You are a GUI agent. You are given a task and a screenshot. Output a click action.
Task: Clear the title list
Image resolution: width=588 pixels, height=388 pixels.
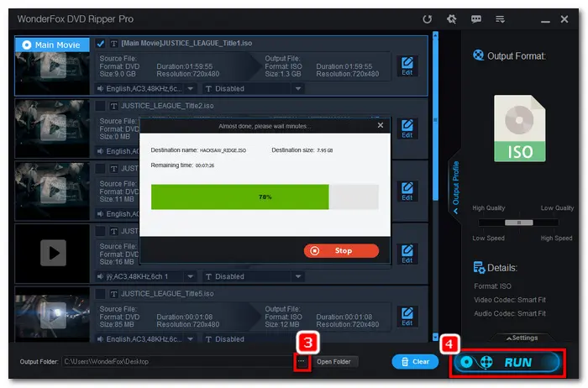click(x=415, y=362)
